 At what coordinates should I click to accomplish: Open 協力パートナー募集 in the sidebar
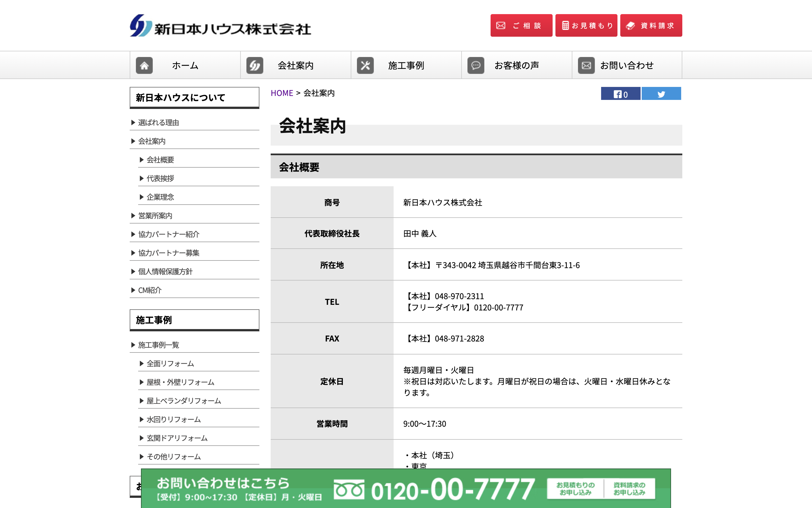pyautogui.click(x=168, y=253)
